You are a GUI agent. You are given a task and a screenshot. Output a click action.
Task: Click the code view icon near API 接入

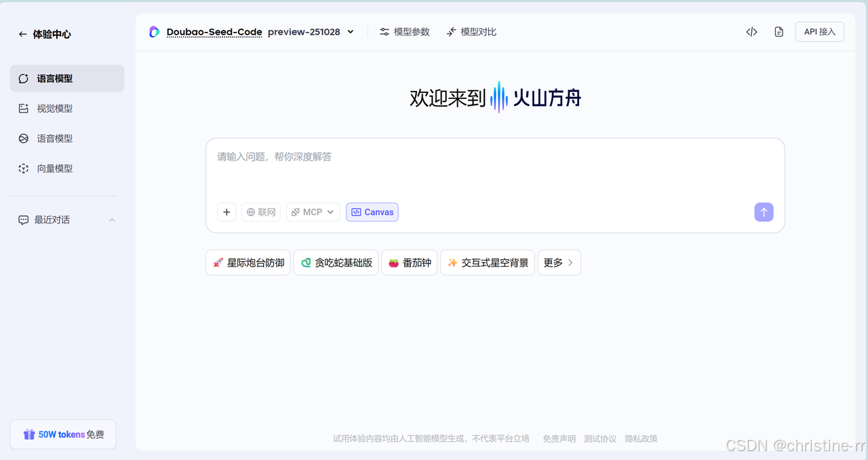(751, 31)
